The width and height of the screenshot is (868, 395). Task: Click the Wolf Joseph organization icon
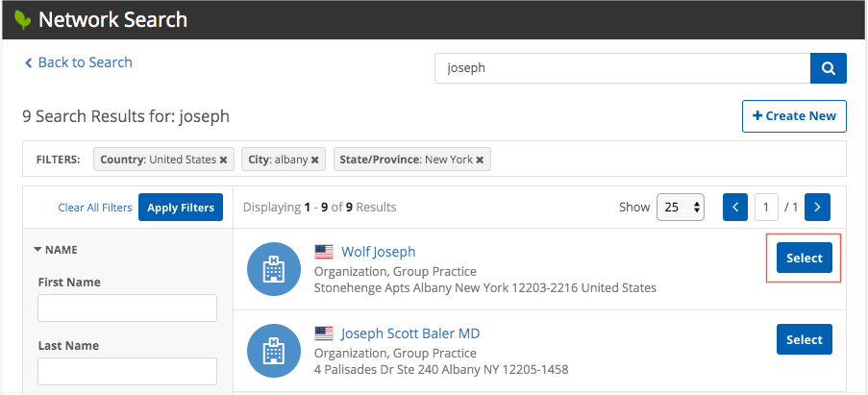point(274,269)
